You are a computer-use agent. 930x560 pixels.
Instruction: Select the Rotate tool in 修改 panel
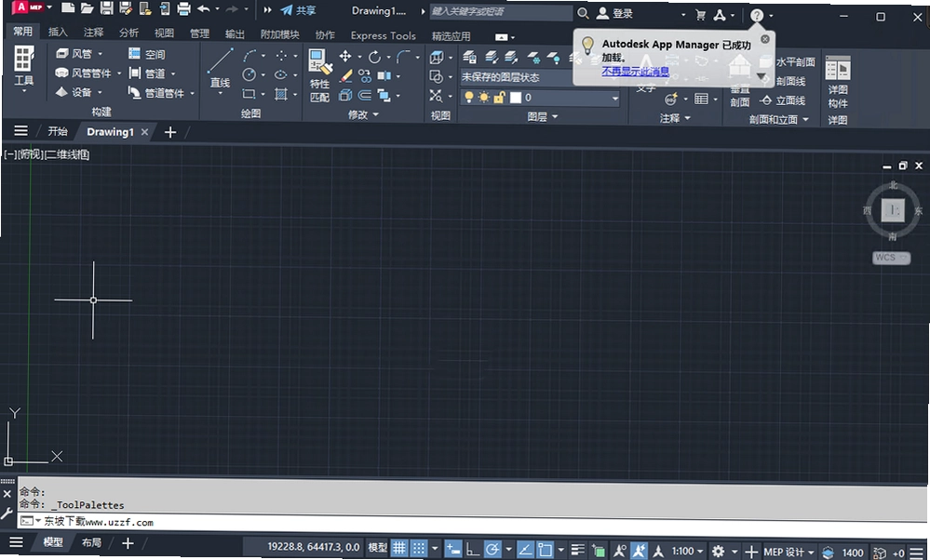pos(374,57)
